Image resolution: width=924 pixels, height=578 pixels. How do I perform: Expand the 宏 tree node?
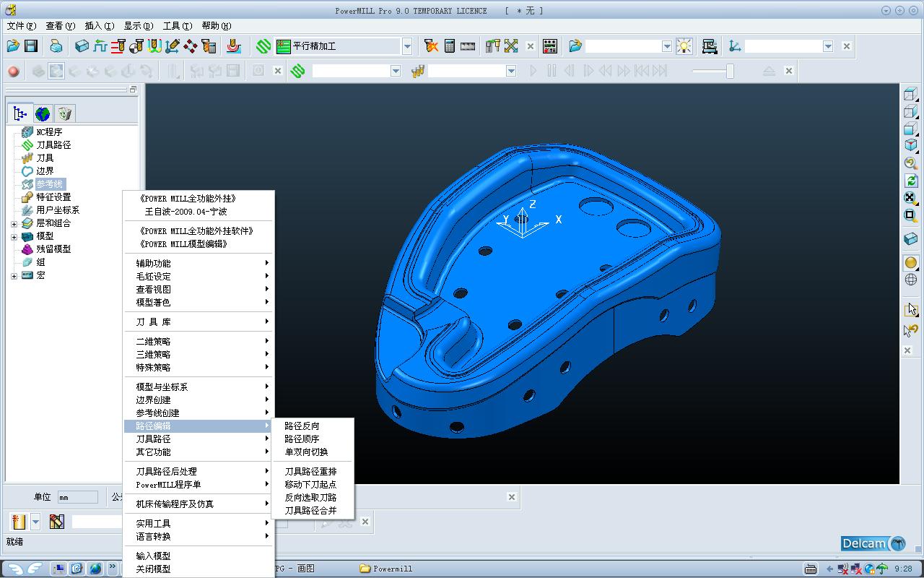[x=14, y=275]
